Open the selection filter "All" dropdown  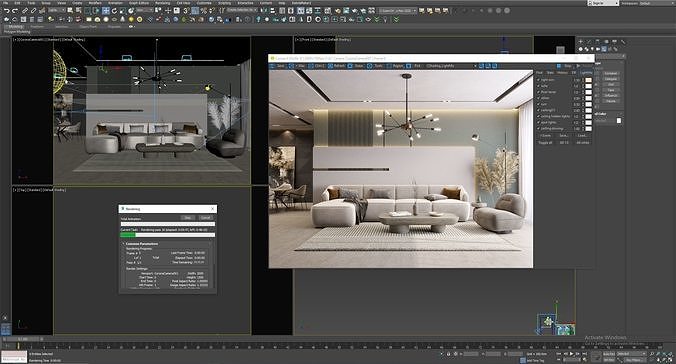click(56, 10)
